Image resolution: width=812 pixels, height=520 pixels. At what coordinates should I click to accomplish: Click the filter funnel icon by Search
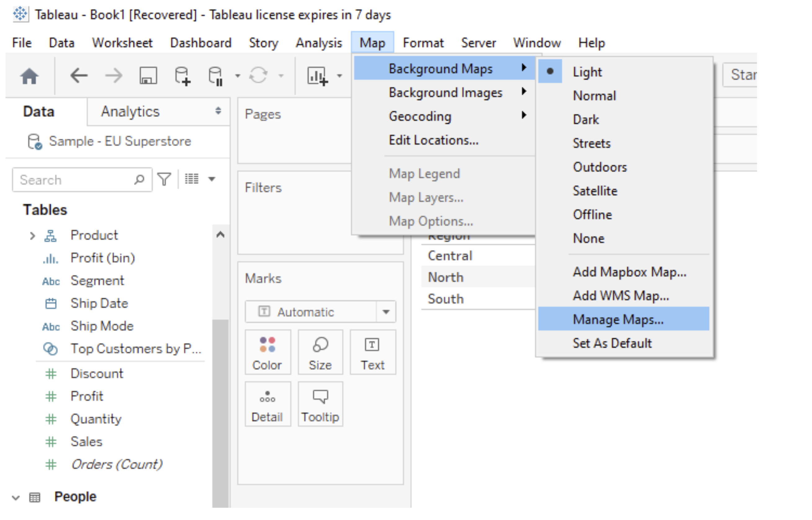click(164, 179)
